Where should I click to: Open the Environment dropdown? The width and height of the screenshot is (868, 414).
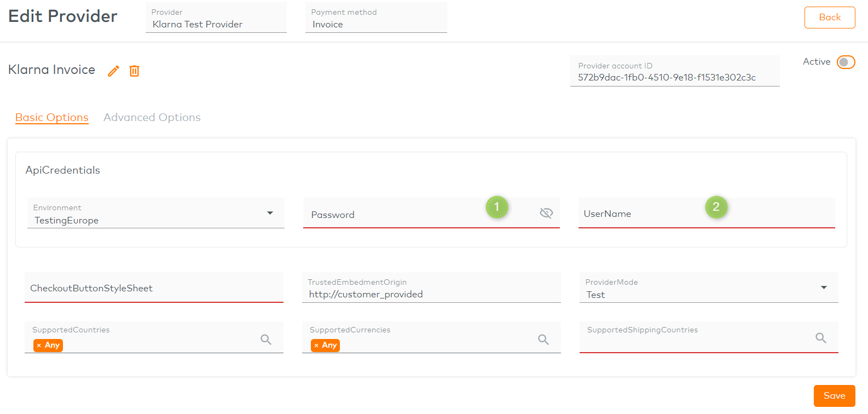155,213
